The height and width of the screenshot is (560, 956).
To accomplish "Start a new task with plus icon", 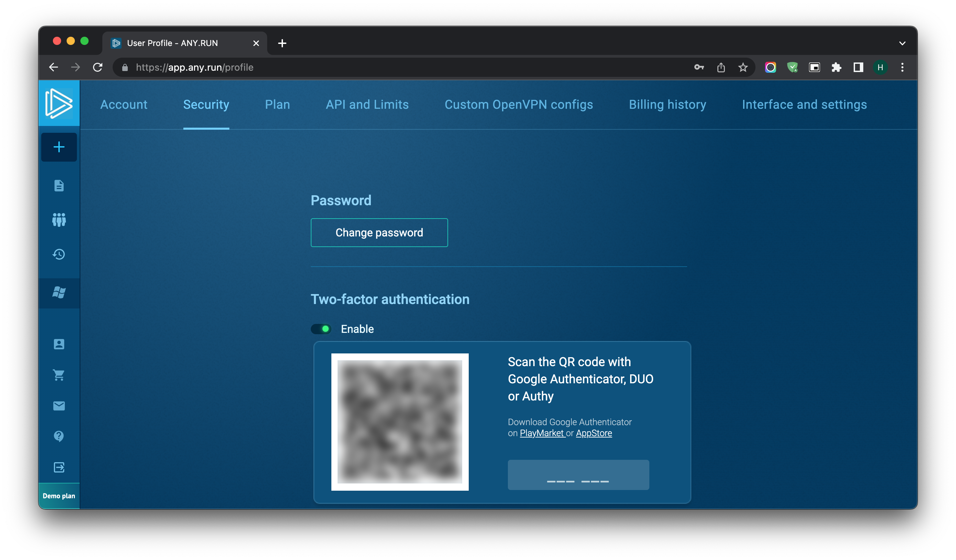I will (x=59, y=147).
